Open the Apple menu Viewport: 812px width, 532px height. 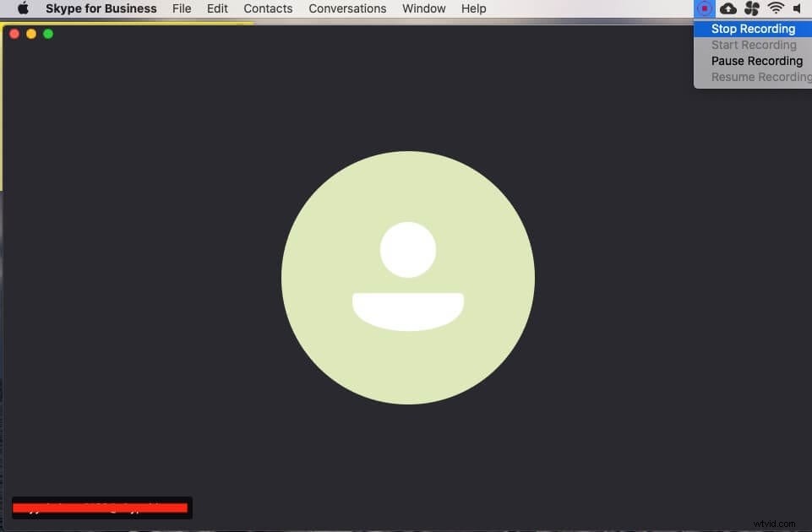pos(22,8)
